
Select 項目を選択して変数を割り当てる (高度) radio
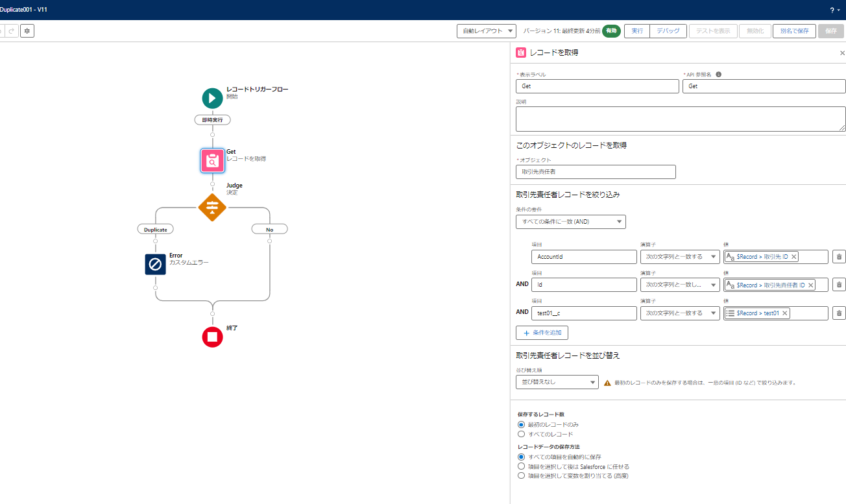click(521, 475)
